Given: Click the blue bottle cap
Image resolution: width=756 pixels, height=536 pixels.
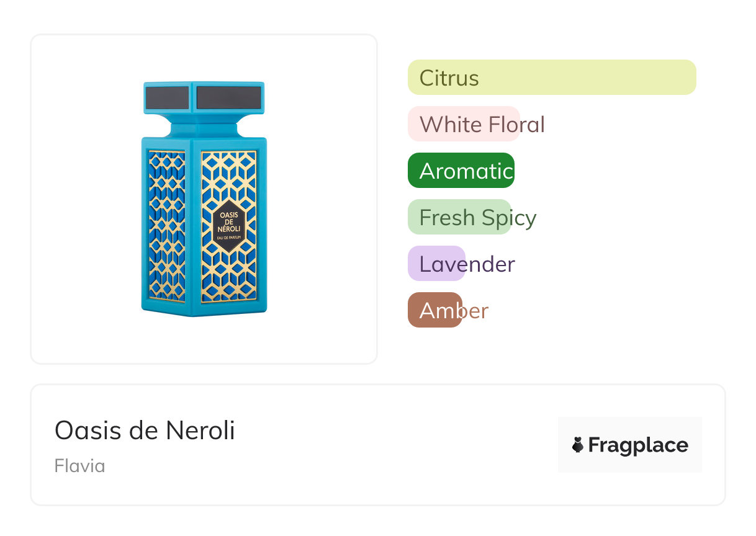Looking at the screenshot, I should pyautogui.click(x=204, y=97).
